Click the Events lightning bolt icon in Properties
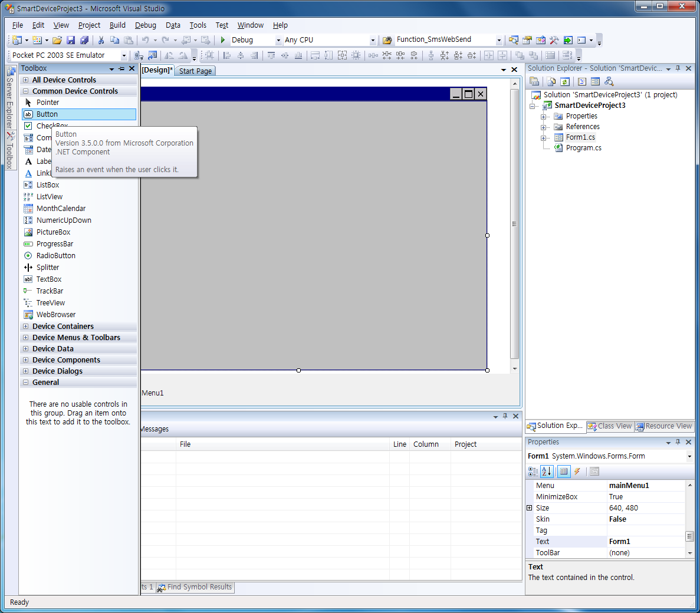The width and height of the screenshot is (700, 613). tap(577, 472)
